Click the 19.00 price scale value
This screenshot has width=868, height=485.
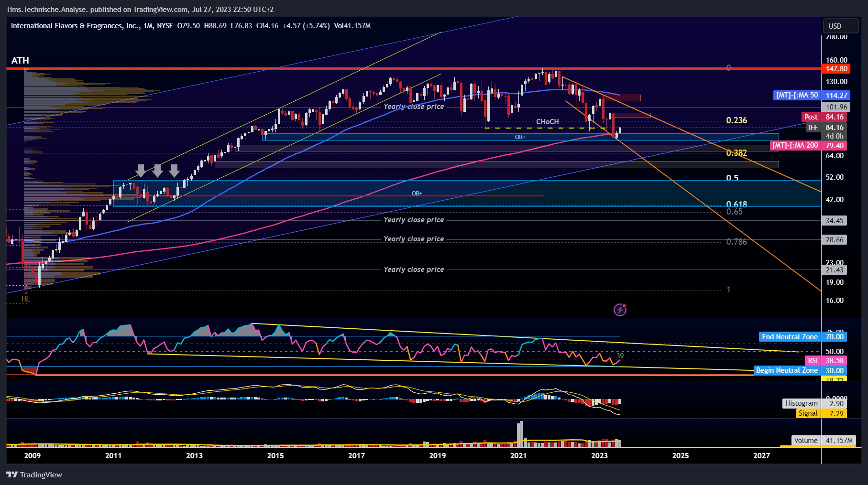tap(835, 282)
